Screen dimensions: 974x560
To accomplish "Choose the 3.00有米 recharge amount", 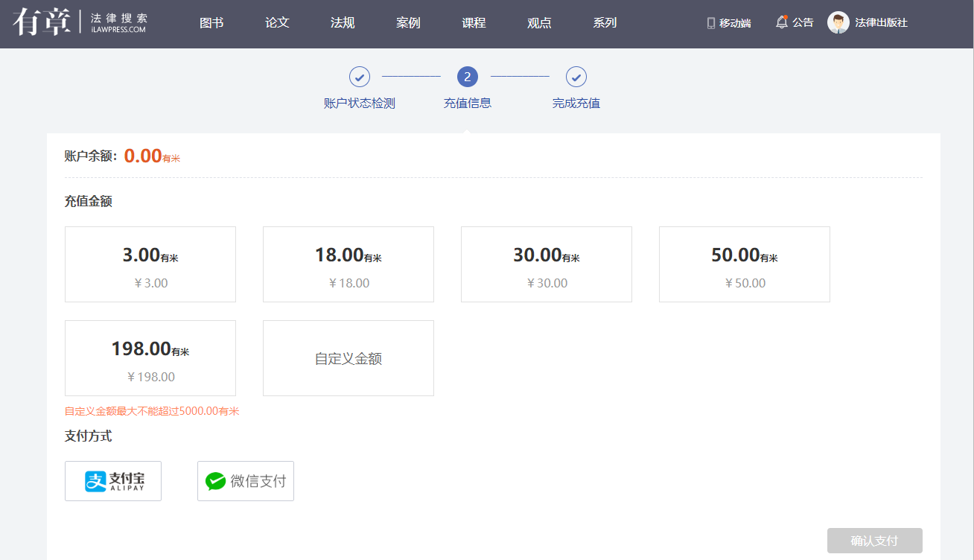I will tap(150, 264).
